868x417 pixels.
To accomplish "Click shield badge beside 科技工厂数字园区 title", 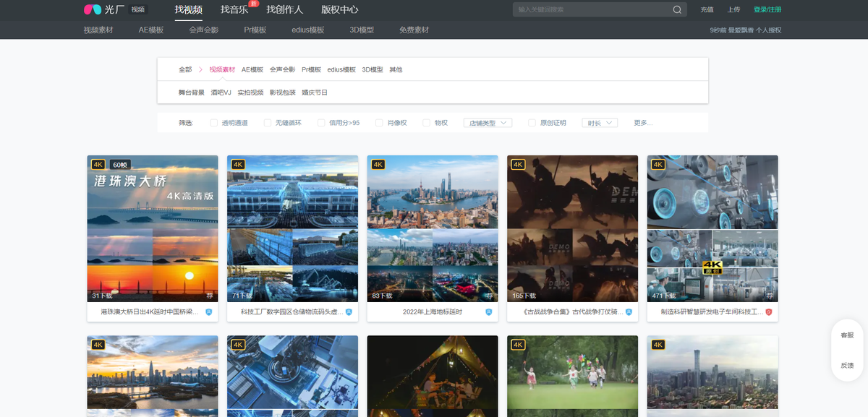I will [x=348, y=311].
